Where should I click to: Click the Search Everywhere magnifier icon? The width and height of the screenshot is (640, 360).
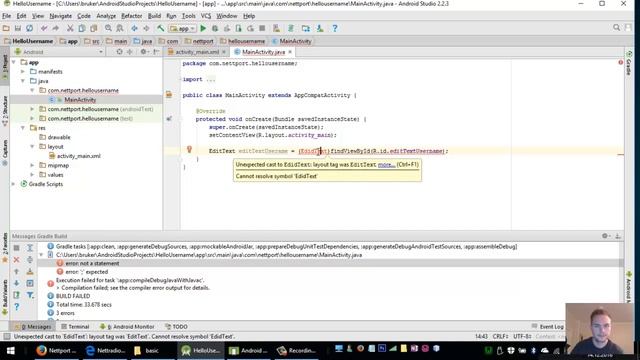[616, 27]
